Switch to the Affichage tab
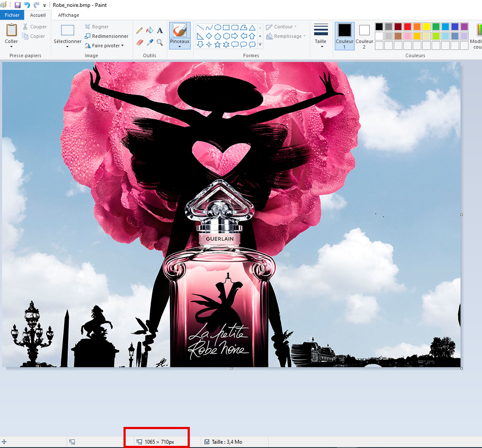The image size is (482, 448). point(68,15)
